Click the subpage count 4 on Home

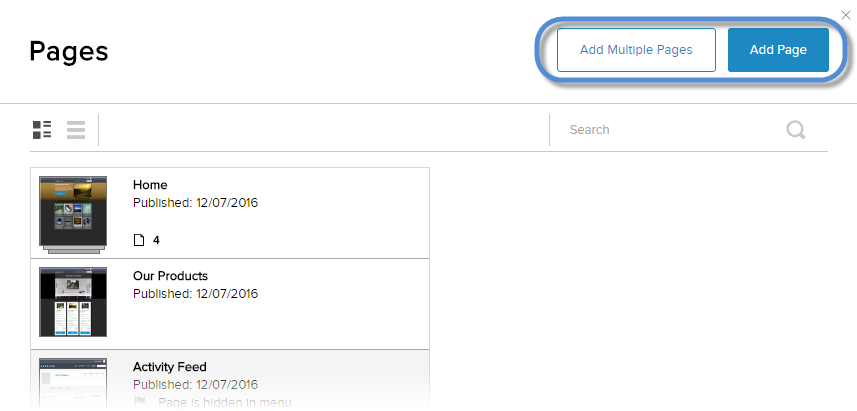click(x=156, y=240)
